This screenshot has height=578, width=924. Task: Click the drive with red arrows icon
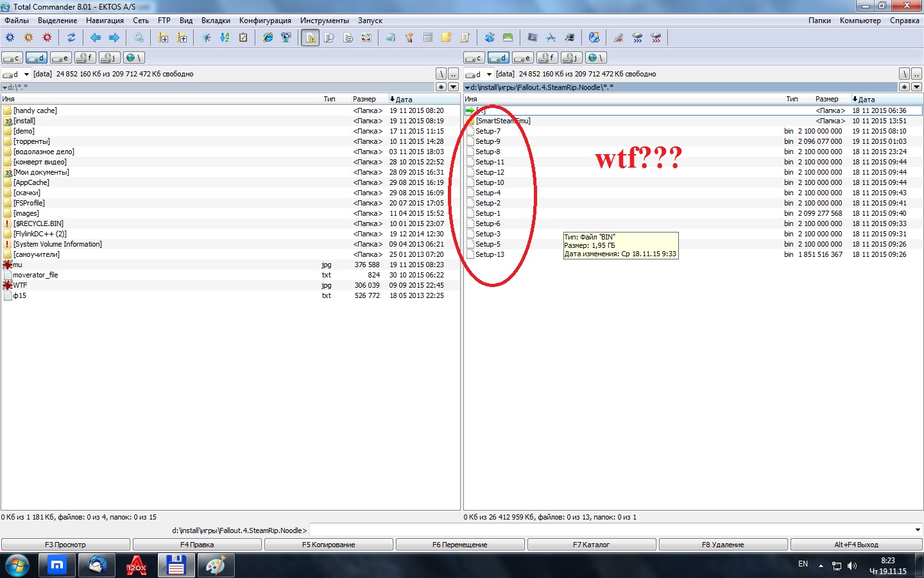coord(656,38)
